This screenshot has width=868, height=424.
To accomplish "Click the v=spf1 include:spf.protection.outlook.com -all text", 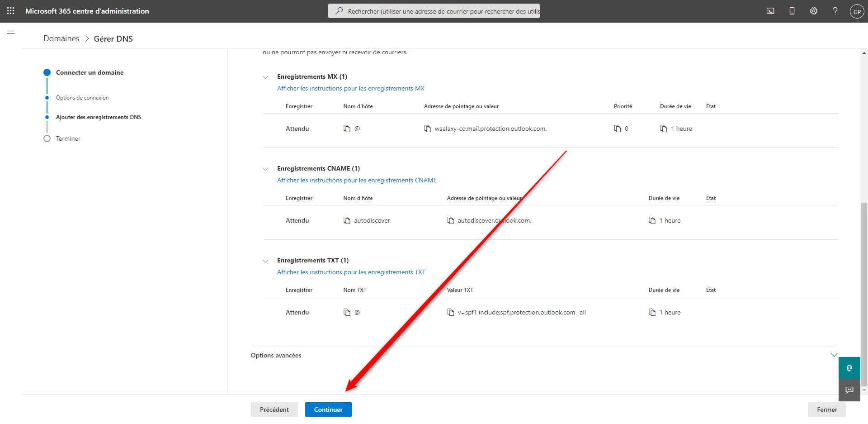I will pyautogui.click(x=522, y=312).
